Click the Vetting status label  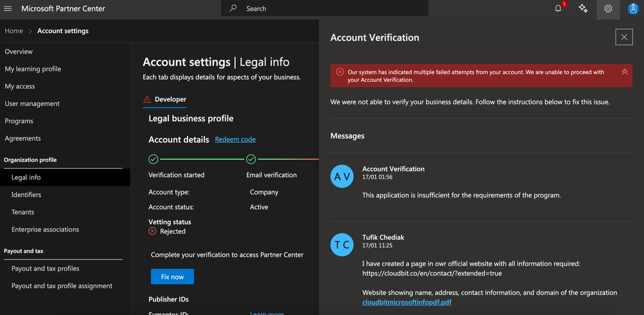[x=170, y=222]
